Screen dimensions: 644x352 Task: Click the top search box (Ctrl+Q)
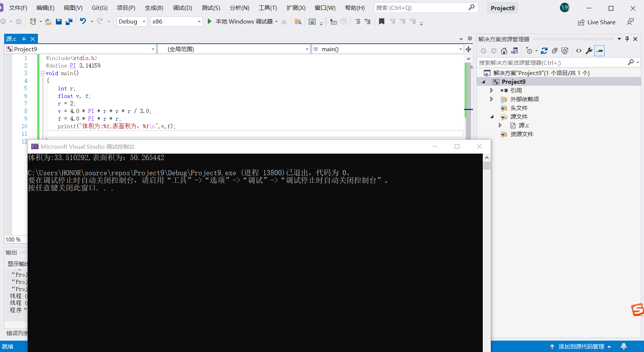click(x=426, y=8)
